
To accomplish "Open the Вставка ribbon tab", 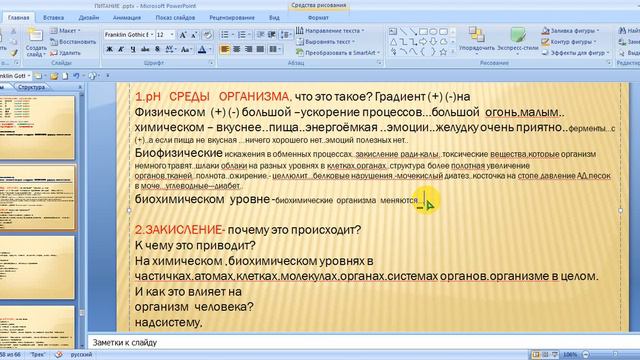I will tap(53, 18).
